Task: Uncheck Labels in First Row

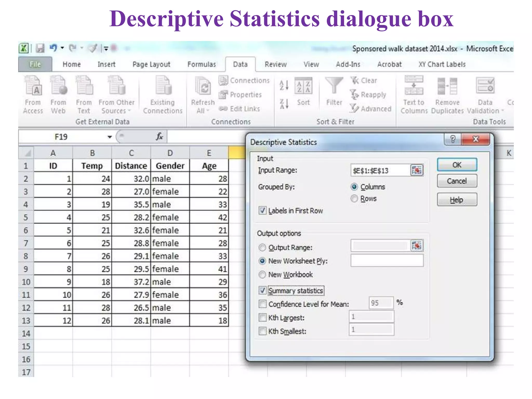Action: coord(263,210)
